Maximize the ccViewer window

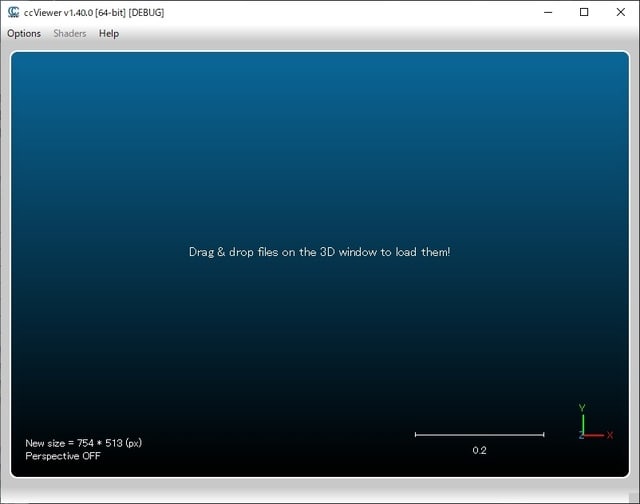pyautogui.click(x=584, y=12)
